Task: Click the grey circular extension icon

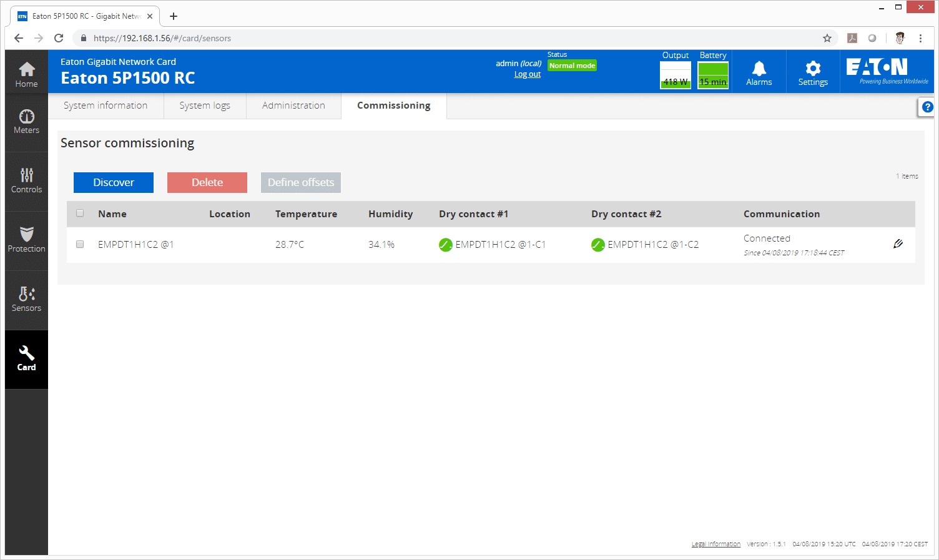Action: pyautogui.click(x=872, y=38)
